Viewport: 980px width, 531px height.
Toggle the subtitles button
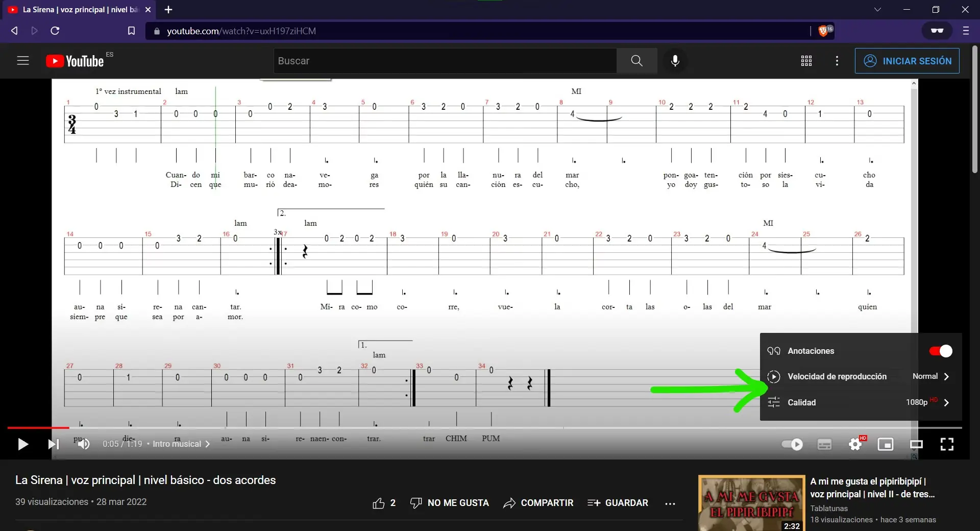824,444
